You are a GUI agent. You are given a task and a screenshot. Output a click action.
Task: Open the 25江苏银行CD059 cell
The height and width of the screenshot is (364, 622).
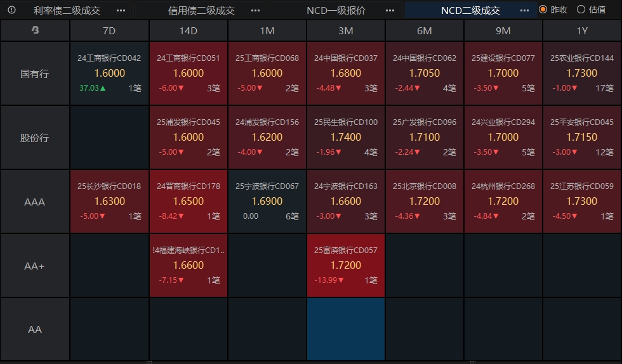582,202
